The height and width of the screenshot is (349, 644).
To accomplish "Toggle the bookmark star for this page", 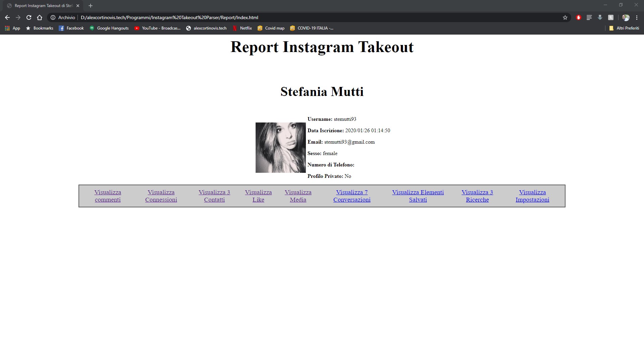I will [565, 17].
